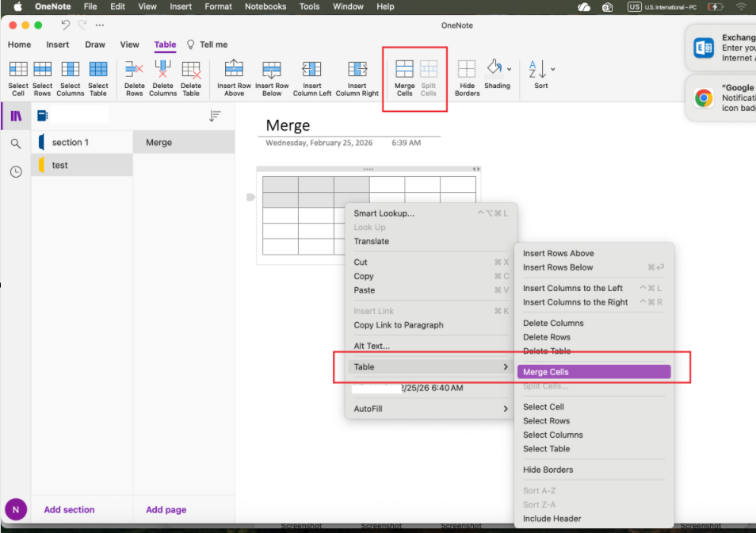Choose Merge Cells in the submenu

pos(594,372)
